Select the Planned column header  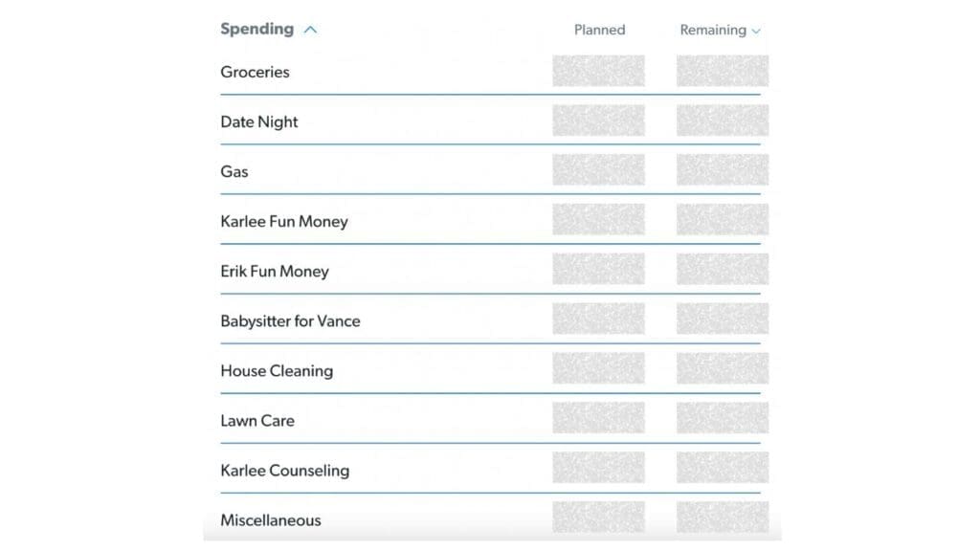(599, 30)
